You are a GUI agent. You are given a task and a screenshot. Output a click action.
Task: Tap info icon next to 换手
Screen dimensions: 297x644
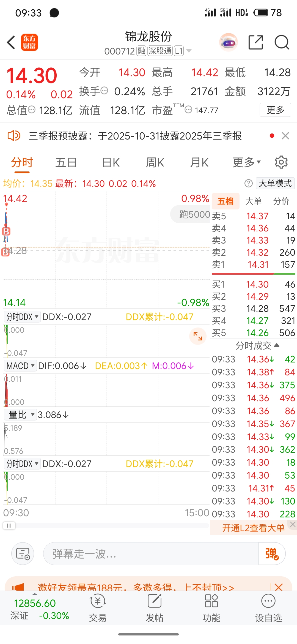pyautogui.click(x=104, y=91)
